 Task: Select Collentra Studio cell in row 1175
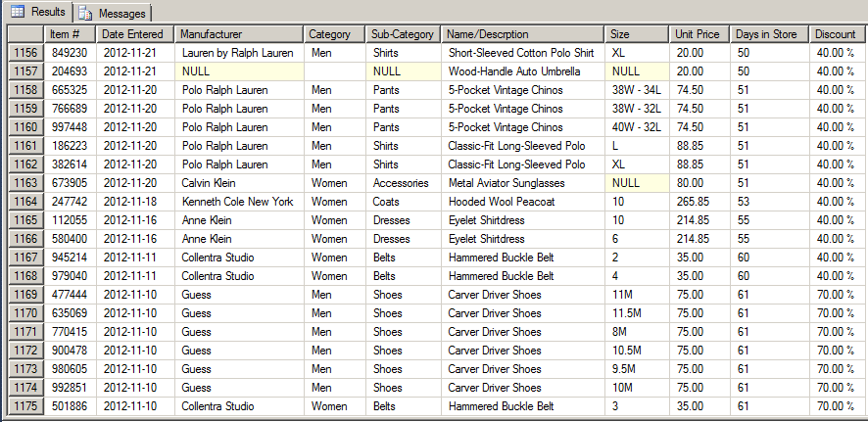click(239, 406)
